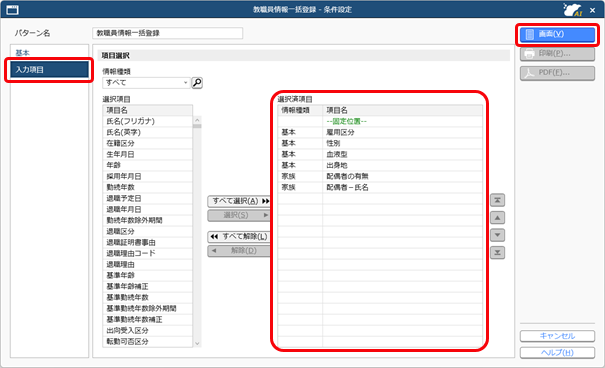Screen dimensions: 605x368
Task: Select 退職予定日 in the item list
Action: coord(147,198)
